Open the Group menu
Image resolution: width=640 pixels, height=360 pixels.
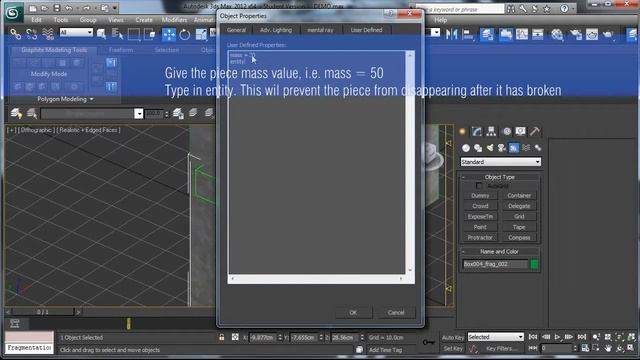(88, 20)
